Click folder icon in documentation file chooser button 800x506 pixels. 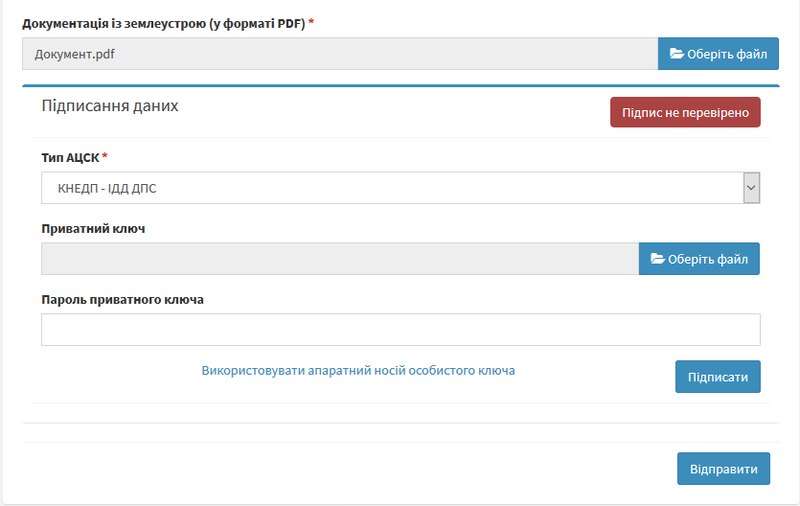[x=676, y=54]
